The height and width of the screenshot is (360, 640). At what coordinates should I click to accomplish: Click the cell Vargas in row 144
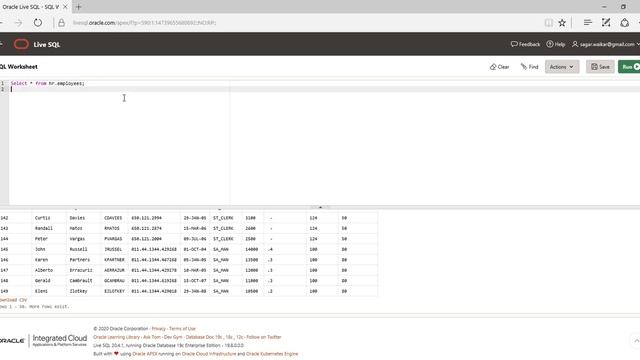point(77,239)
